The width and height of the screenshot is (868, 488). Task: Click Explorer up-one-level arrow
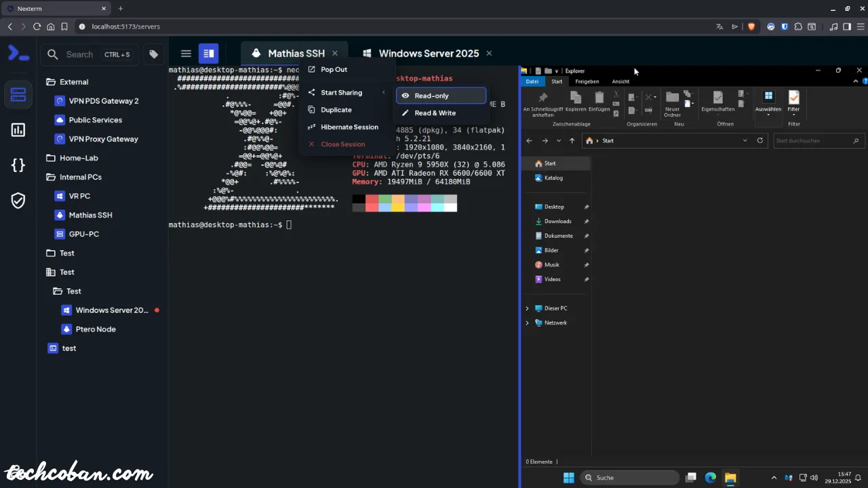(x=572, y=141)
